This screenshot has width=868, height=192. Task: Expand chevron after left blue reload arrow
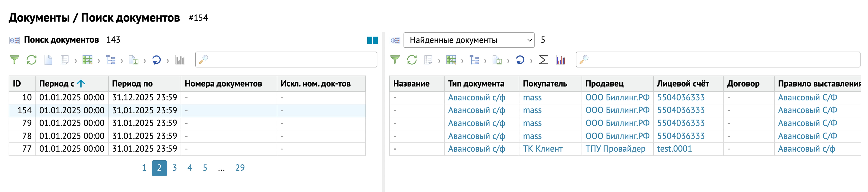(168, 61)
